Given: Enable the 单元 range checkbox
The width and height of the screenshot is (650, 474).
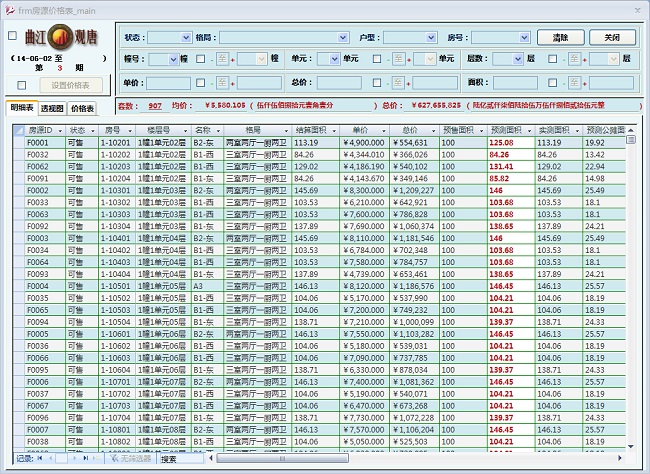Looking at the screenshot, I should 377,59.
